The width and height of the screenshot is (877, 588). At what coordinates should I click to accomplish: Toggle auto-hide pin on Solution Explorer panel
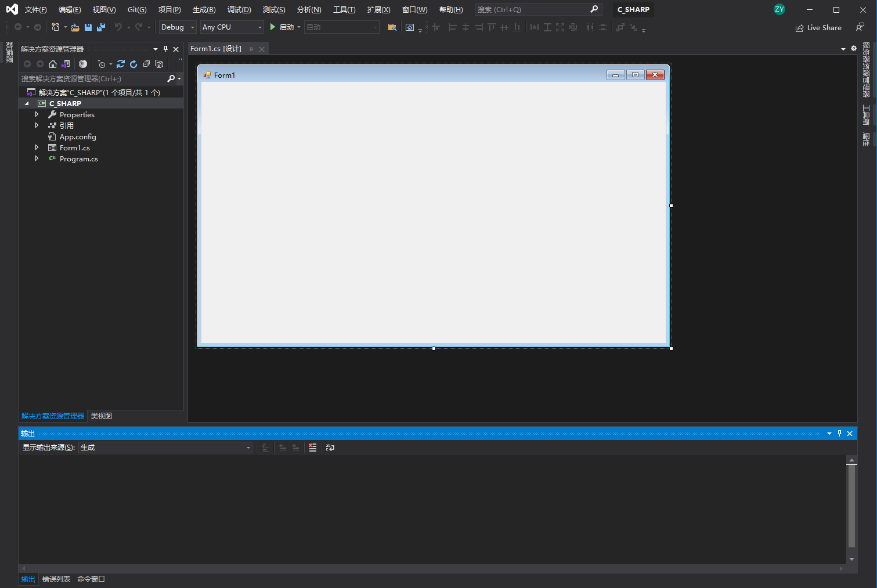[165, 49]
